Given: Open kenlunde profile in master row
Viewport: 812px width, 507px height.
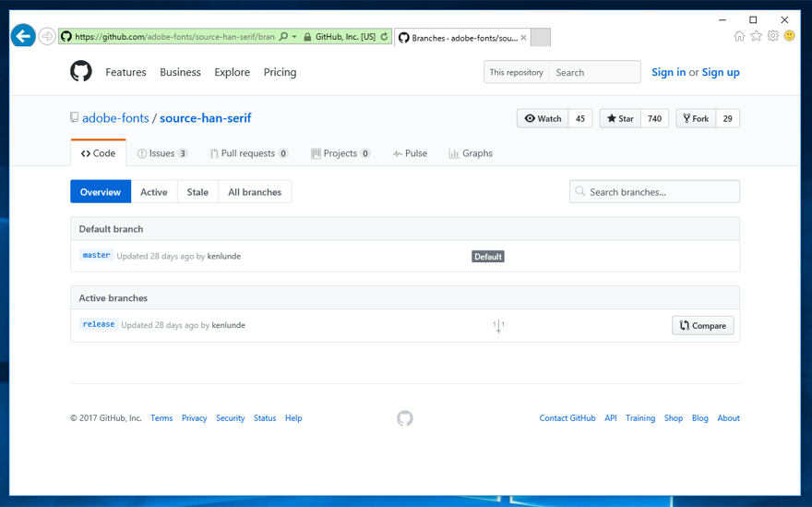Looking at the screenshot, I should (x=223, y=256).
